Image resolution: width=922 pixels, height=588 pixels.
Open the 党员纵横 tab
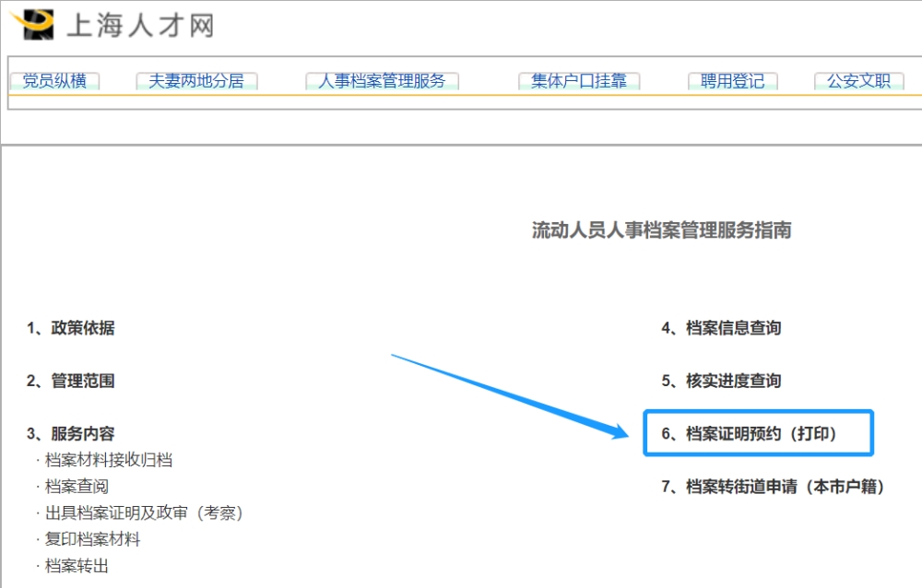tap(54, 81)
